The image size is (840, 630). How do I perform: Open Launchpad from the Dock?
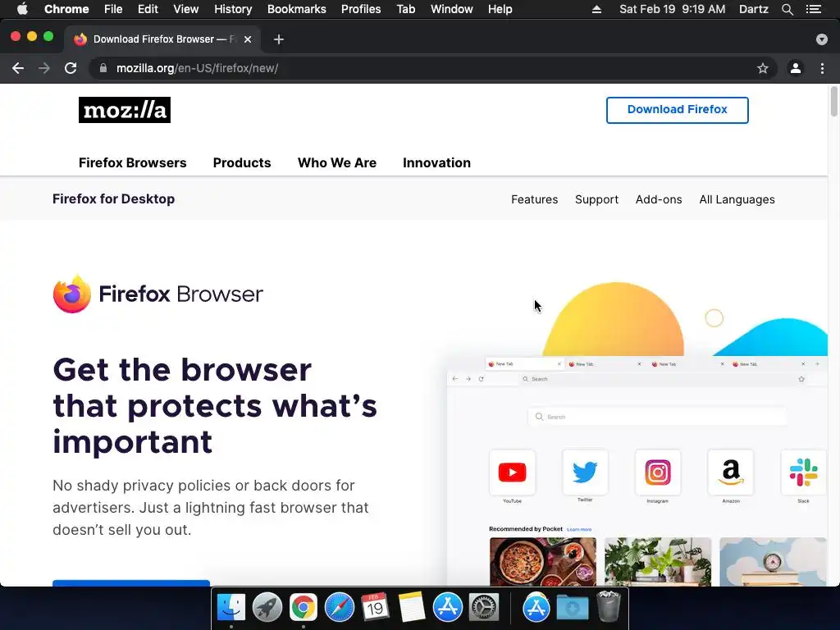(x=267, y=607)
